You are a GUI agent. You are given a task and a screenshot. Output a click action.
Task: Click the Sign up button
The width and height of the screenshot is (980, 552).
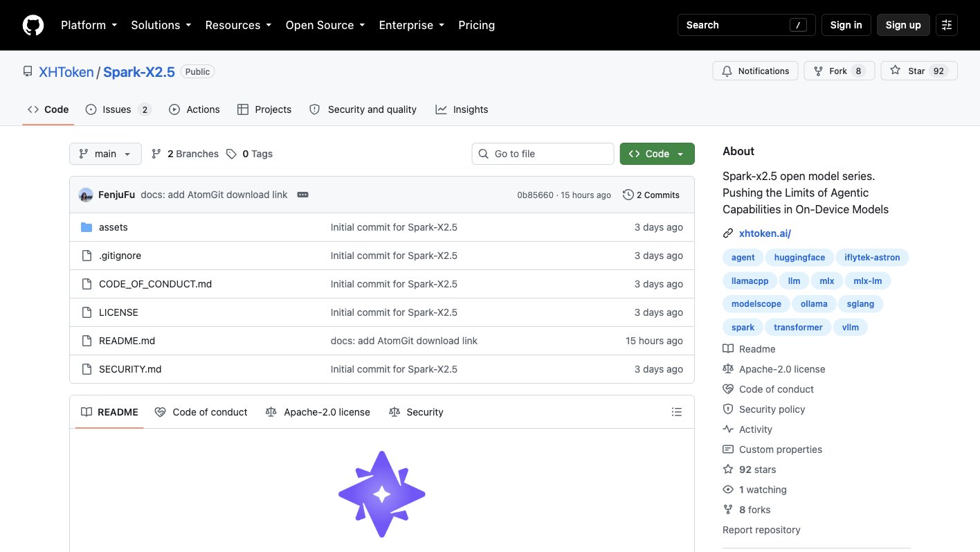[x=903, y=25]
